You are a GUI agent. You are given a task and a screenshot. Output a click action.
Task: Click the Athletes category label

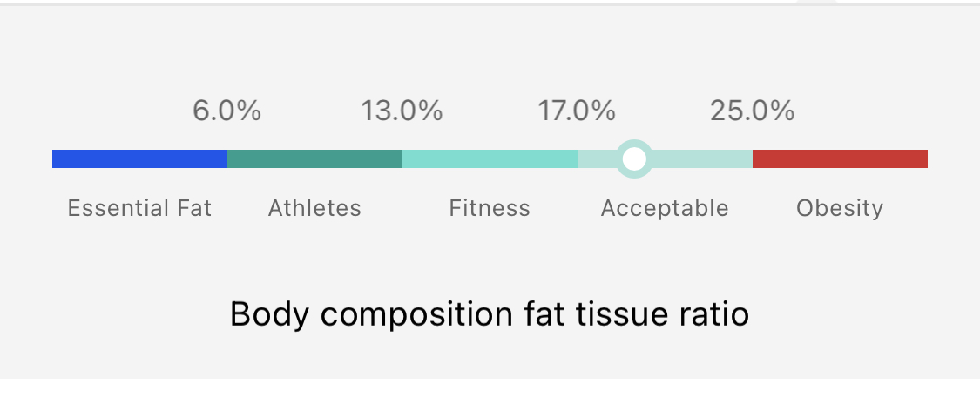click(314, 209)
